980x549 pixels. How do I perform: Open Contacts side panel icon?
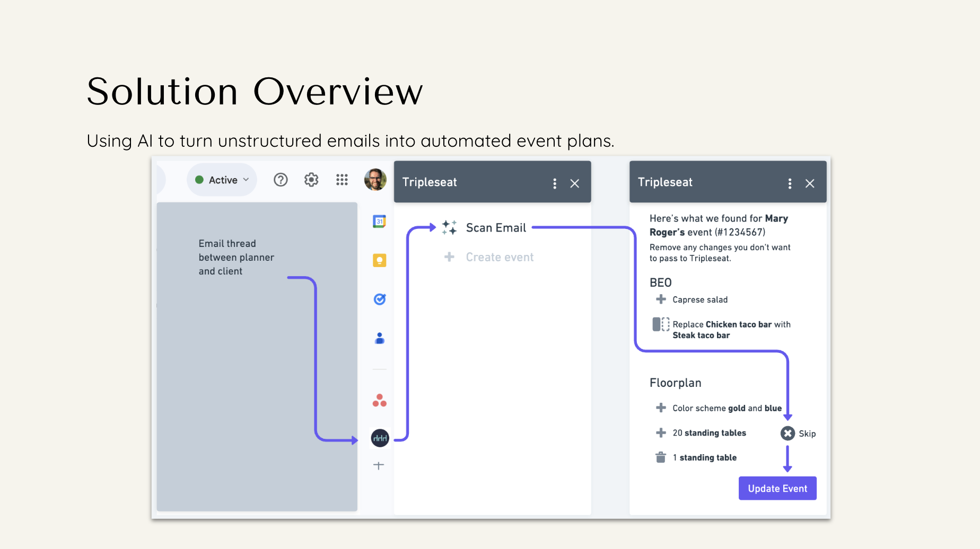pyautogui.click(x=380, y=338)
